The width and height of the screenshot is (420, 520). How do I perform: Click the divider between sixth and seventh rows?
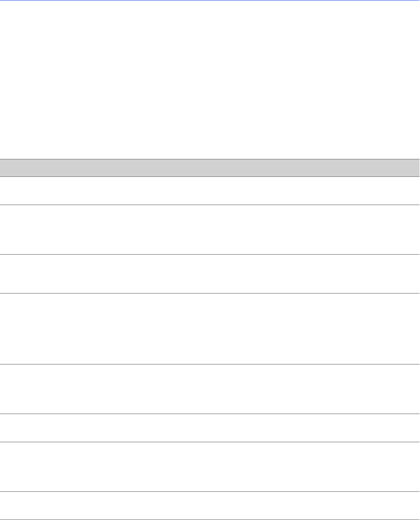point(210,442)
